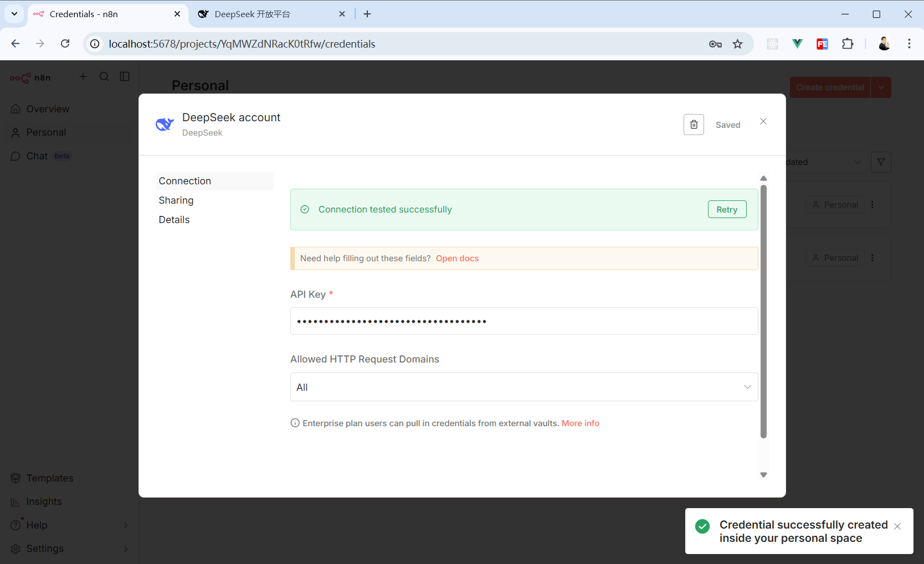Switch to the Sharing section

176,200
